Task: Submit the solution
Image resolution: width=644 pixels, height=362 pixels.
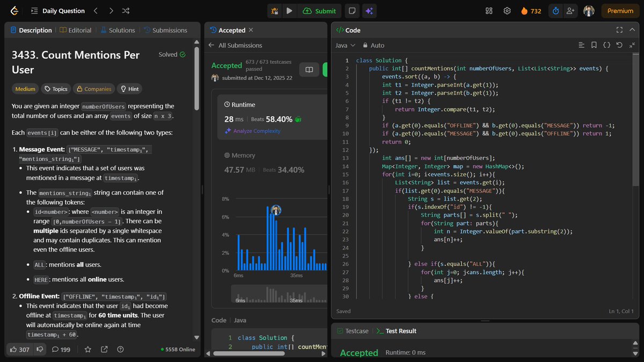Action: click(x=320, y=11)
